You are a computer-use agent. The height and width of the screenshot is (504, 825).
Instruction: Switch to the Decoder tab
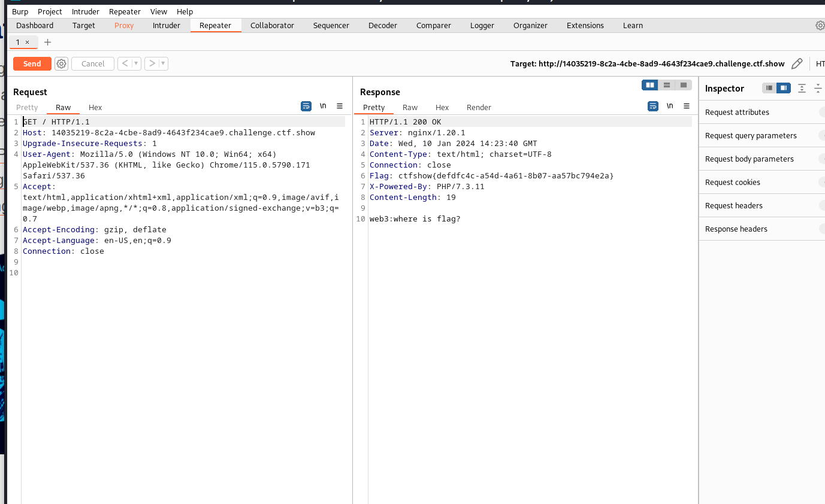pos(383,25)
